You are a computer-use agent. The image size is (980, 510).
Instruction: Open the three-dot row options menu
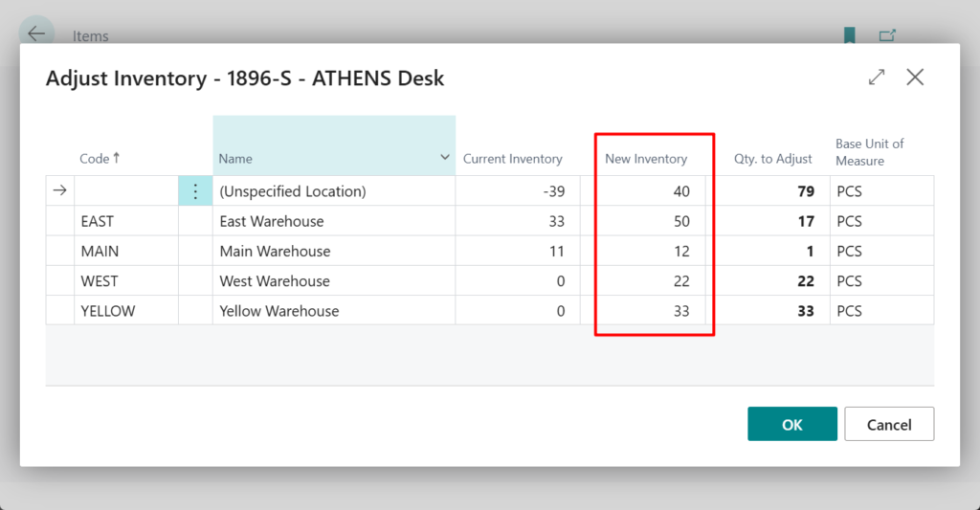pos(195,191)
